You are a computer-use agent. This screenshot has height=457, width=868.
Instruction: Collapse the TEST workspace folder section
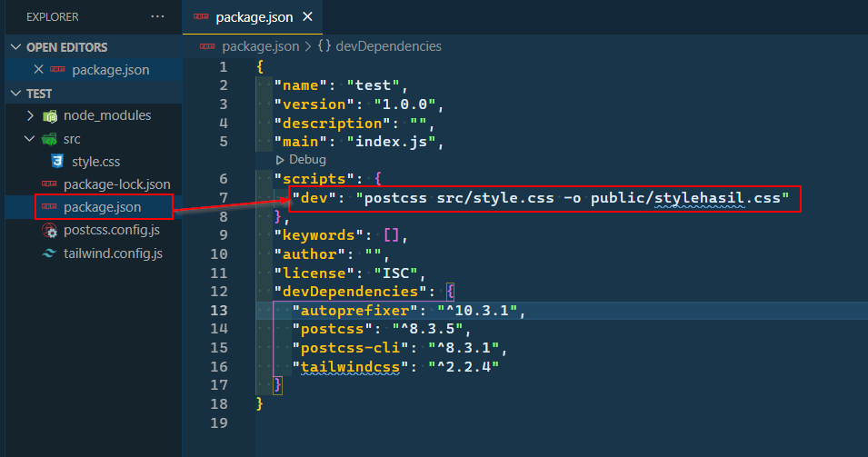(x=15, y=94)
